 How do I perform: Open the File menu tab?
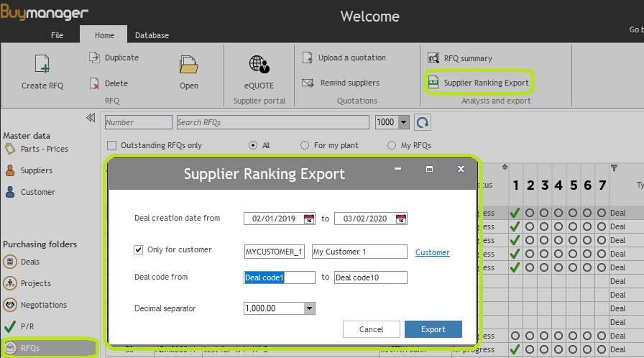pyautogui.click(x=57, y=35)
